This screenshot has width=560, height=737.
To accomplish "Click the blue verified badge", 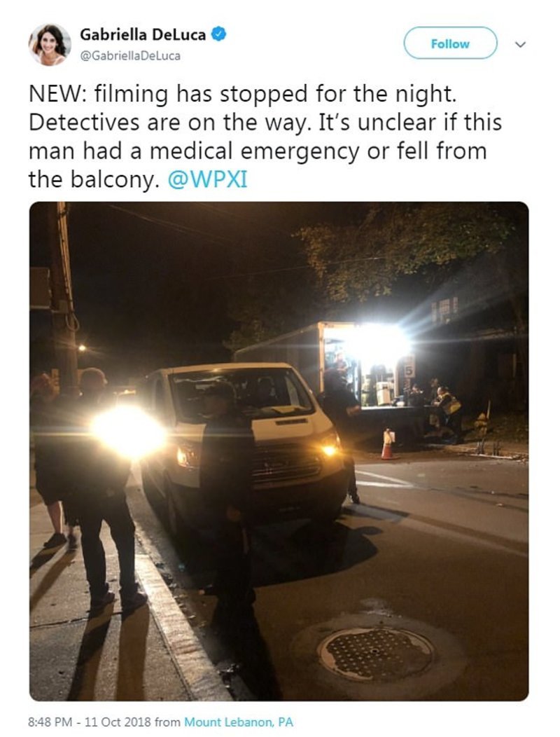I will 219,34.
